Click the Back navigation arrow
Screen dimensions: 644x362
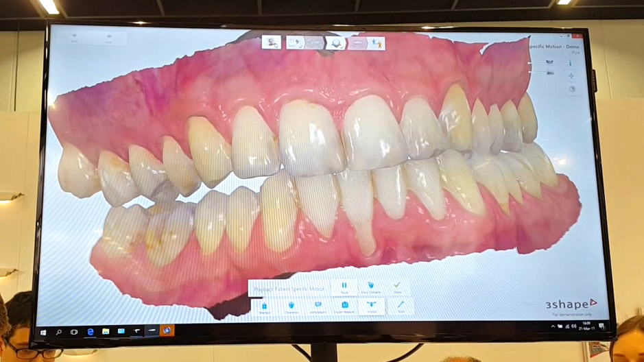tap(74, 38)
